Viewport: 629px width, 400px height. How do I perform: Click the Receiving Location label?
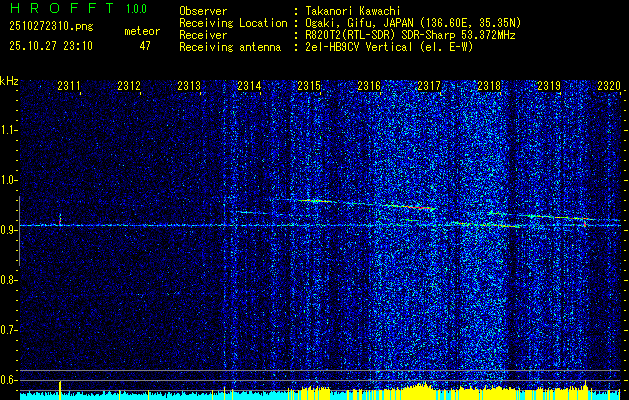[233, 23]
